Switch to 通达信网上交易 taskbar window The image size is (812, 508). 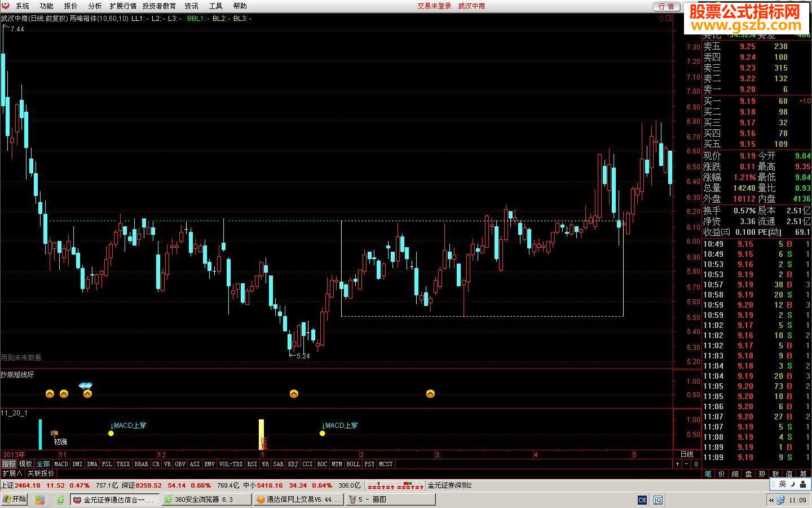[298, 500]
